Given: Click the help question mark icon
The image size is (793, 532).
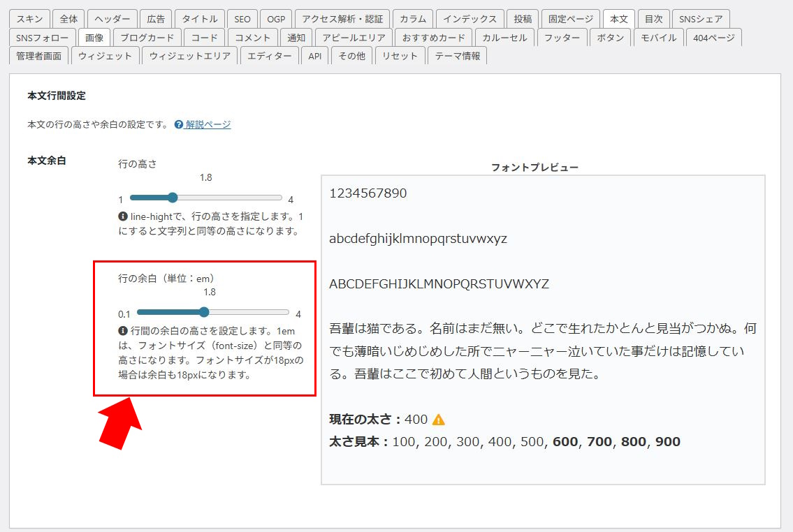Looking at the screenshot, I should (x=179, y=124).
